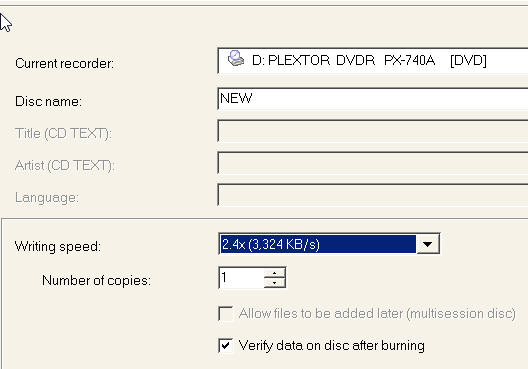Click the Language field
Viewport: 528px width, 369px height.
click(x=373, y=195)
